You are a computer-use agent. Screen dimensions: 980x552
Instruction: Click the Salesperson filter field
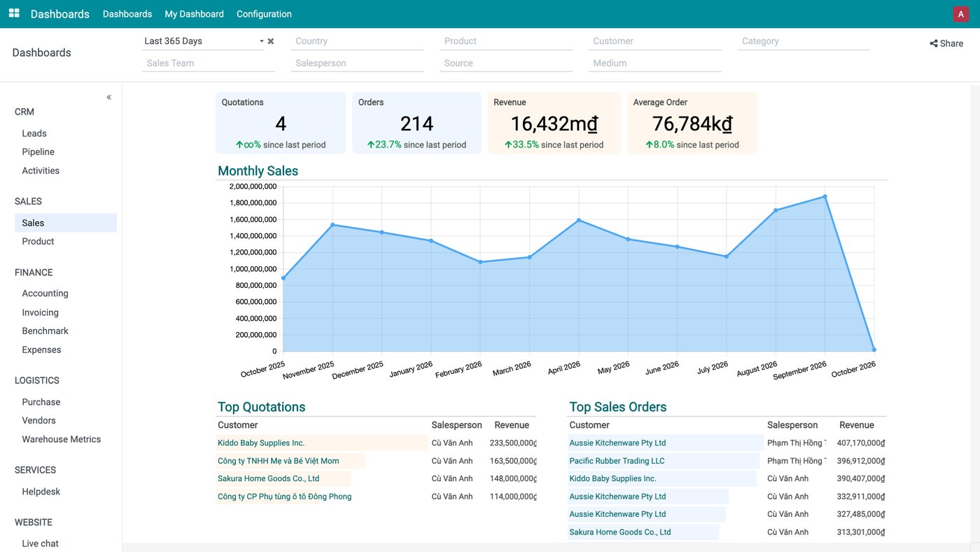pos(357,63)
